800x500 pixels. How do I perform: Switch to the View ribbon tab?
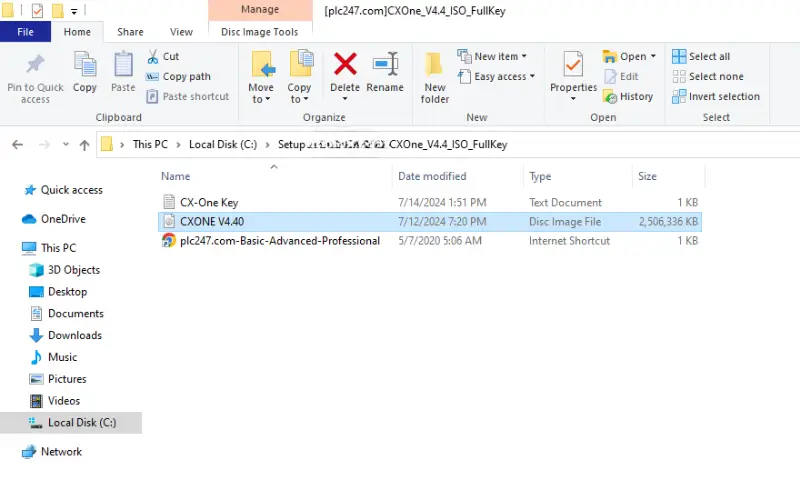(x=181, y=32)
